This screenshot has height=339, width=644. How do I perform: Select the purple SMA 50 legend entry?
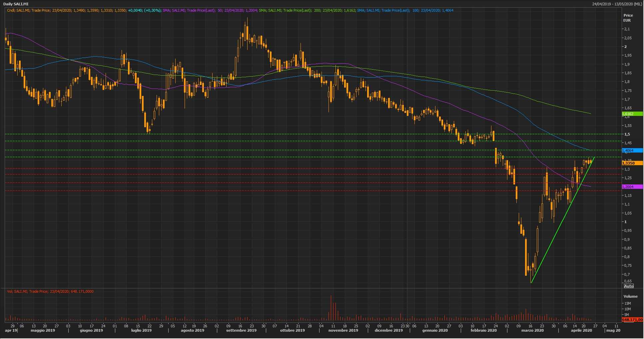[x=209, y=10]
